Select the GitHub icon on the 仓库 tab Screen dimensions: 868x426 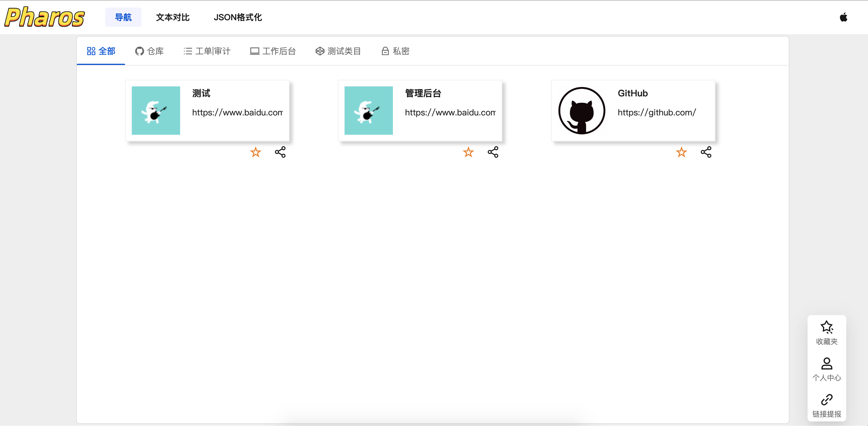(x=140, y=51)
